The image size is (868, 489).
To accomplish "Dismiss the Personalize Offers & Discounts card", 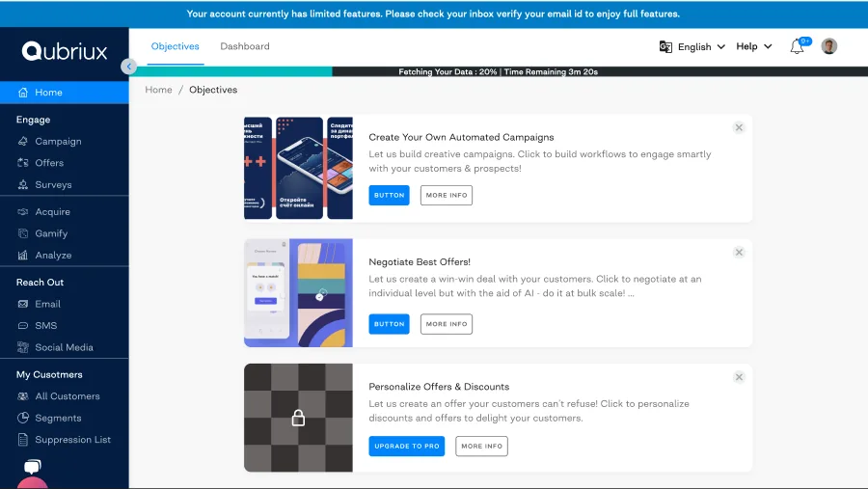I will click(x=739, y=377).
